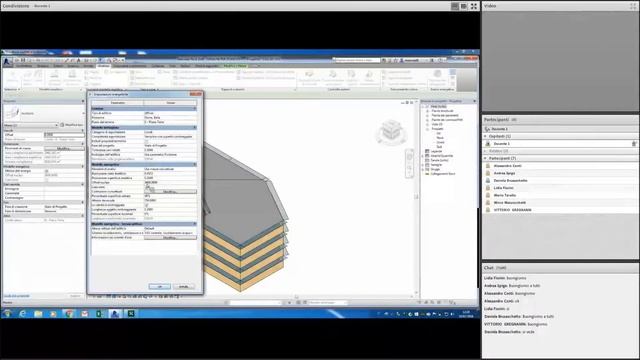The width and height of the screenshot is (640, 360).
Task: Click Annulla in the energy settings dialog
Action: [184, 287]
